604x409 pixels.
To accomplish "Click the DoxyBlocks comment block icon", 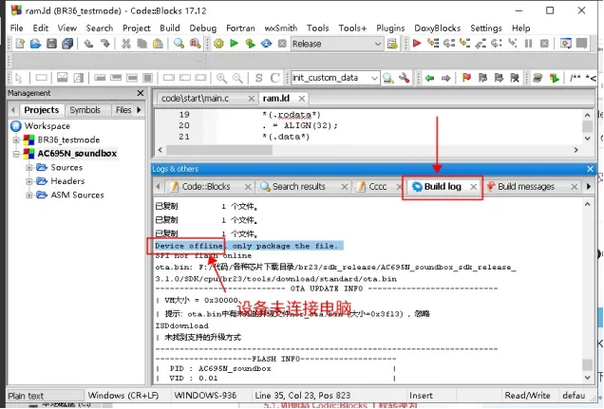I will point(575,78).
